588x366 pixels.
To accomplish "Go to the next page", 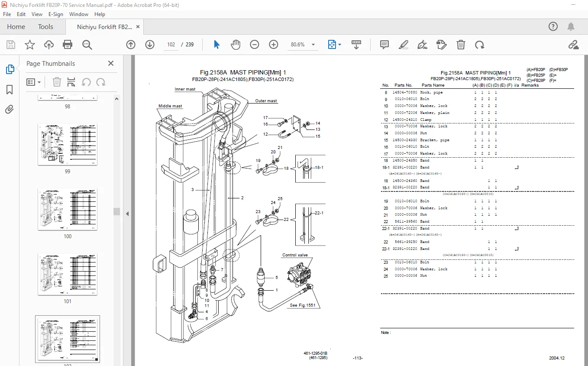I will pyautogui.click(x=150, y=45).
